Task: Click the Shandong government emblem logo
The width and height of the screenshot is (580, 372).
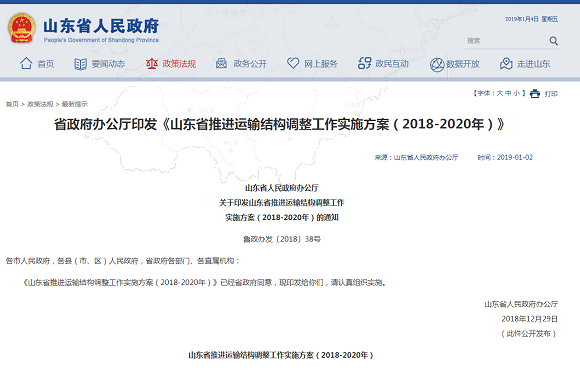Action: coord(21,28)
